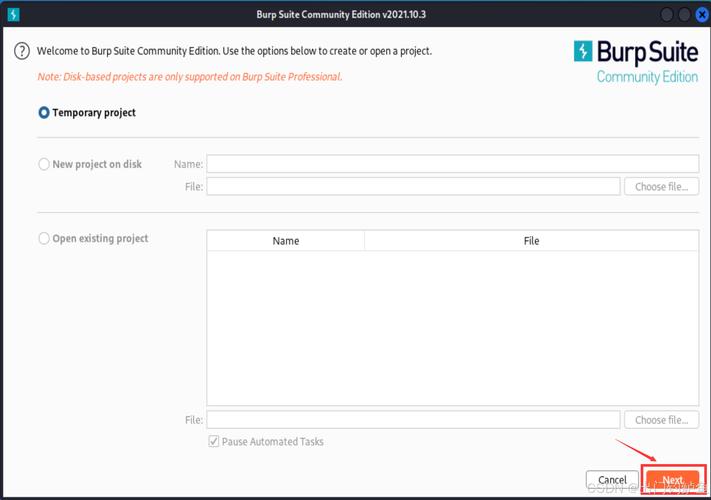Maximize the Burp Suite window
The width and height of the screenshot is (711, 500).
click(684, 15)
